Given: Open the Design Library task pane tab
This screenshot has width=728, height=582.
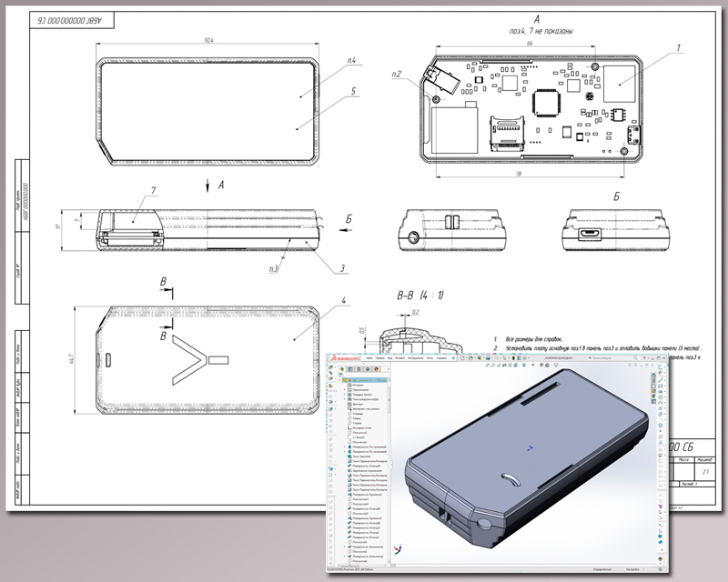Looking at the screenshot, I should [x=653, y=379].
